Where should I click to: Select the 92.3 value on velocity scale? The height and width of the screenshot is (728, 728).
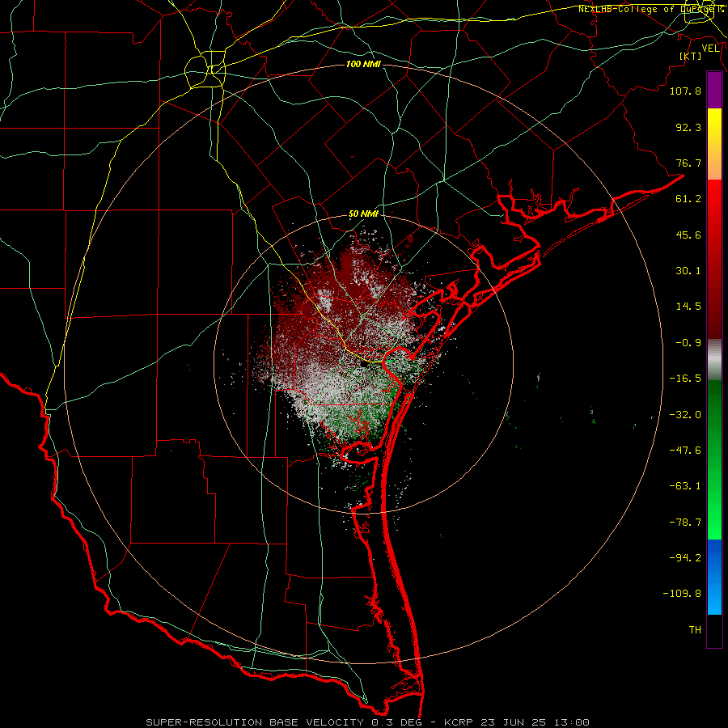tap(688, 127)
